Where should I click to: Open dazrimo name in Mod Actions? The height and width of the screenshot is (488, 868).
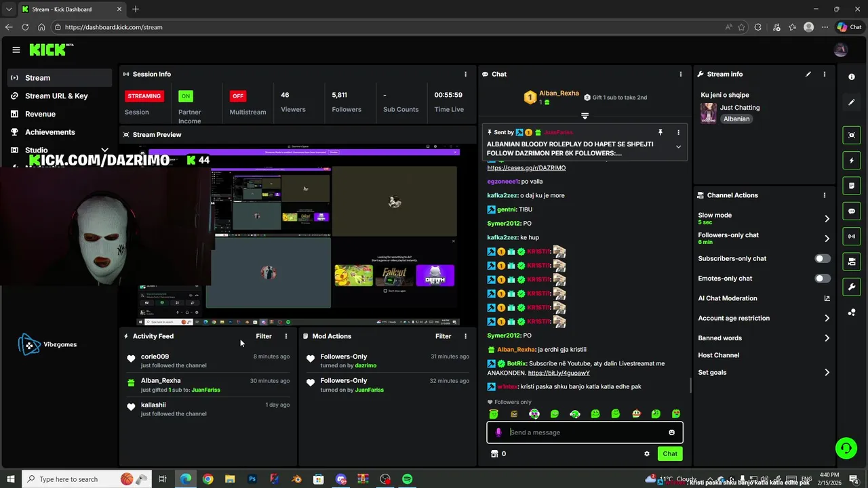point(366,365)
